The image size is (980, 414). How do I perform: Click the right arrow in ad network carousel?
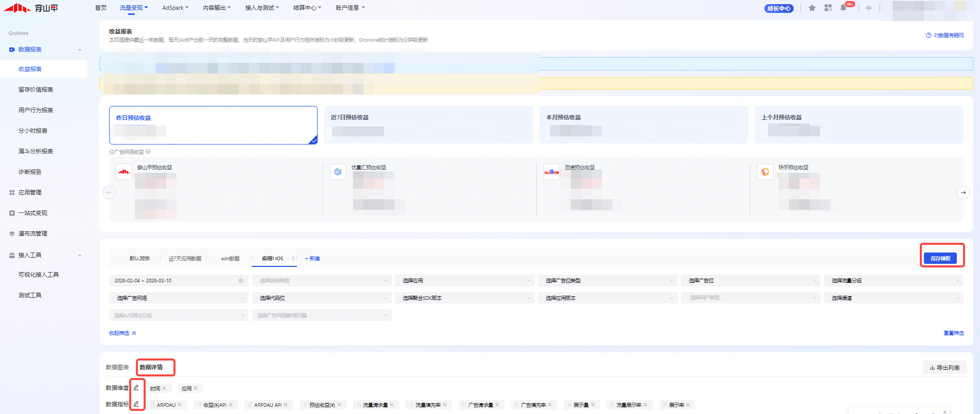click(x=963, y=192)
